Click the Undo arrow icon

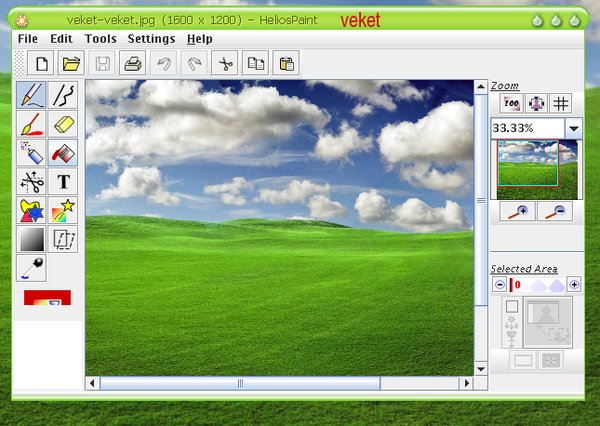tap(163, 63)
